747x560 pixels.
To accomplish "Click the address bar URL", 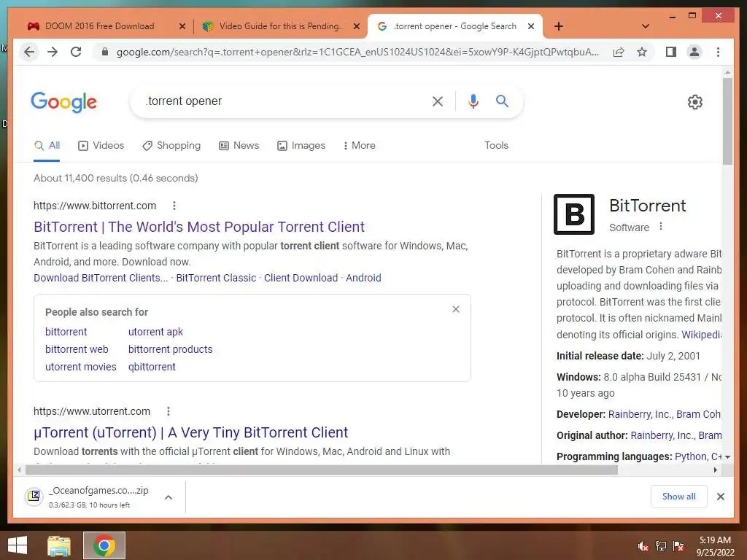I will (x=357, y=52).
